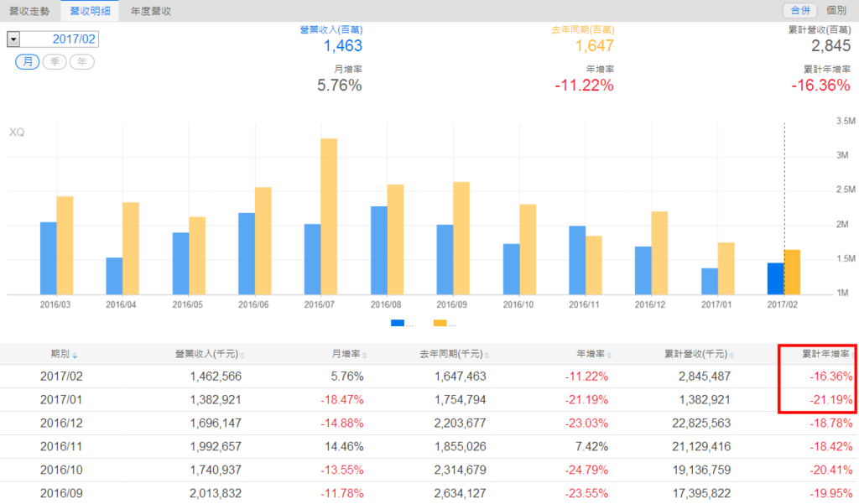Click last-year value 2,203,677

coord(461,423)
